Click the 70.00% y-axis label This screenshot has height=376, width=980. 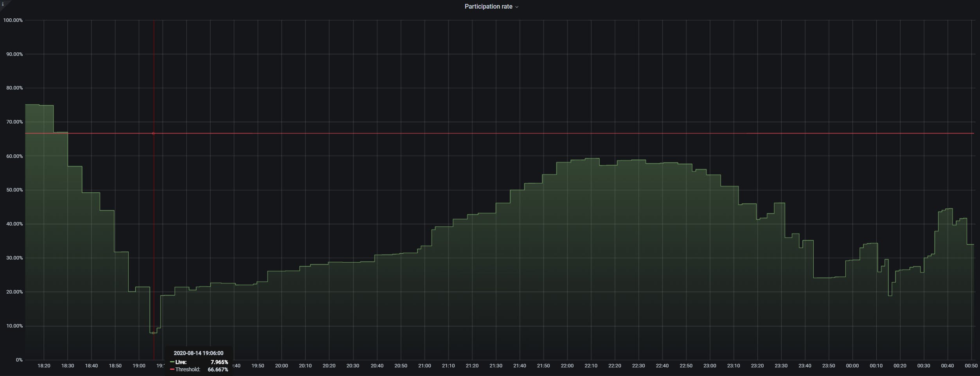14,122
